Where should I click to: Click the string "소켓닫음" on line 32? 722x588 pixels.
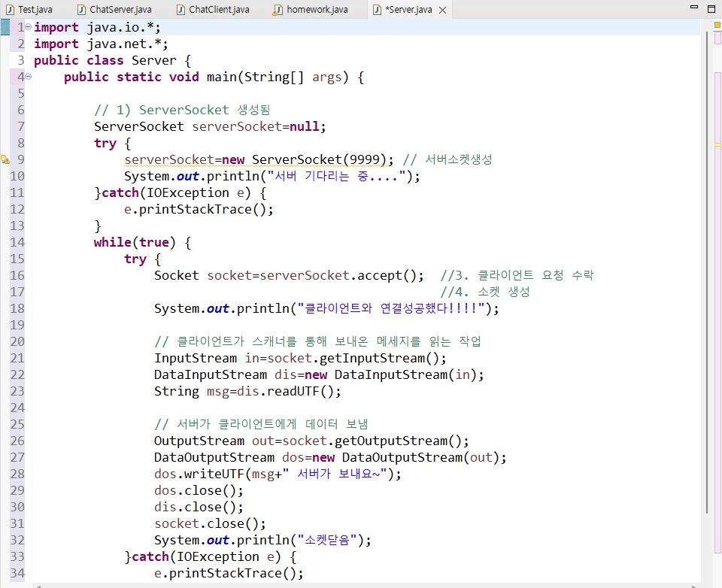pos(327,540)
